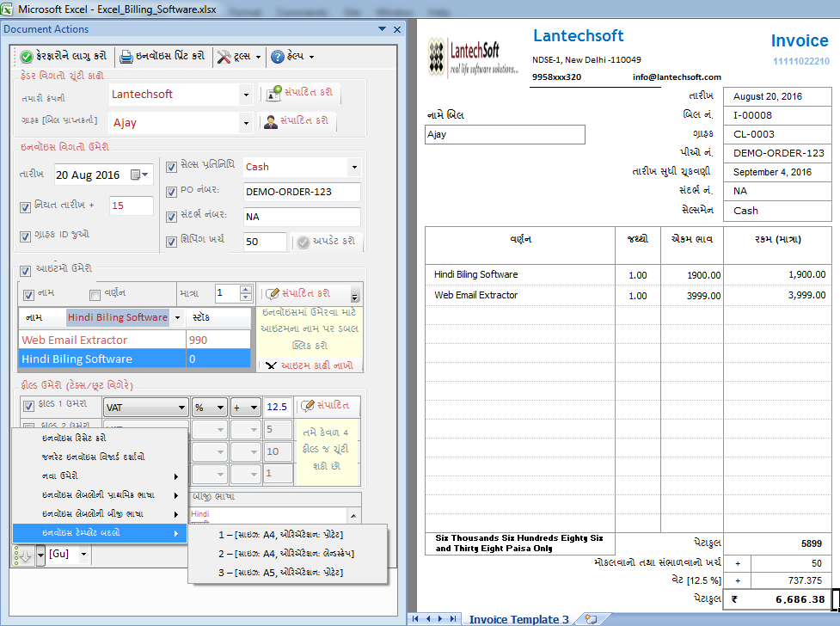
Task: Toggle the show customer ID checkbox
Action: coord(25,236)
